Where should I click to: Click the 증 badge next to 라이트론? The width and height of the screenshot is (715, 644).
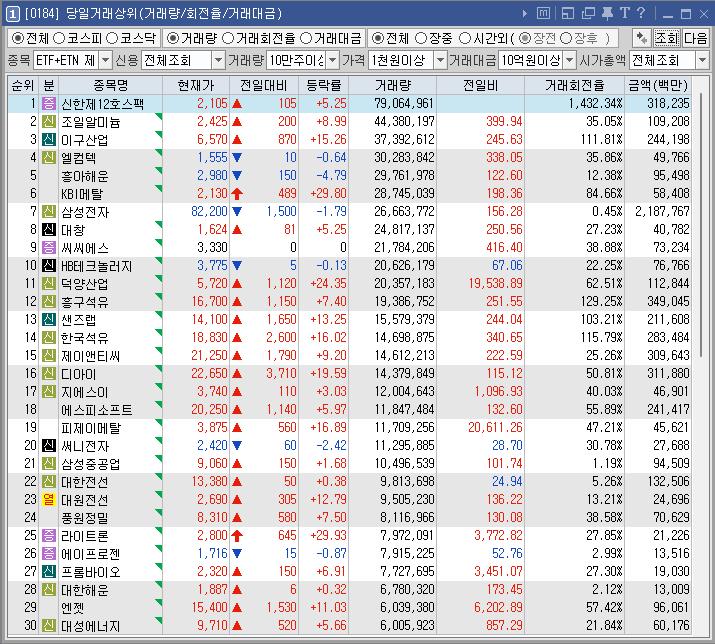point(49,535)
